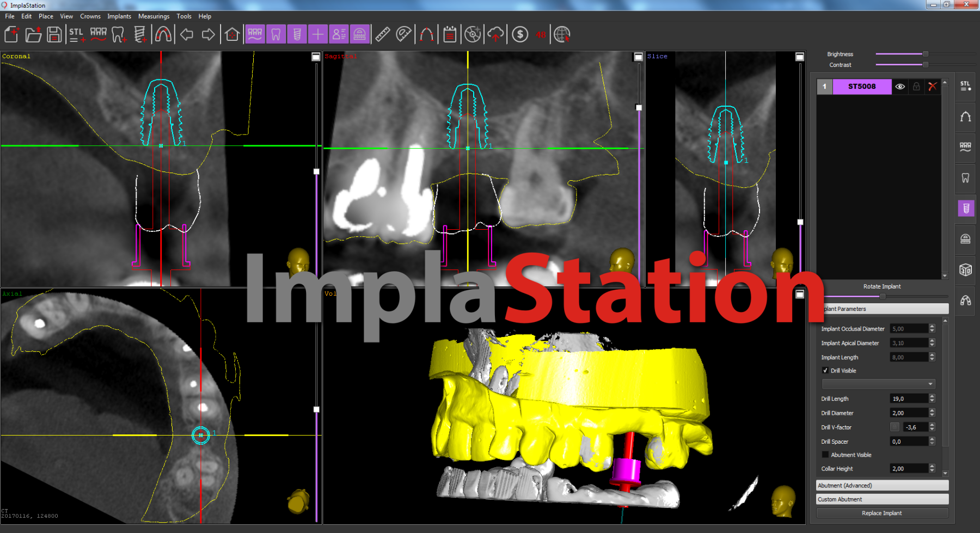Click the red arch nerve tracing tool
The image size is (980, 533).
[x=427, y=34]
